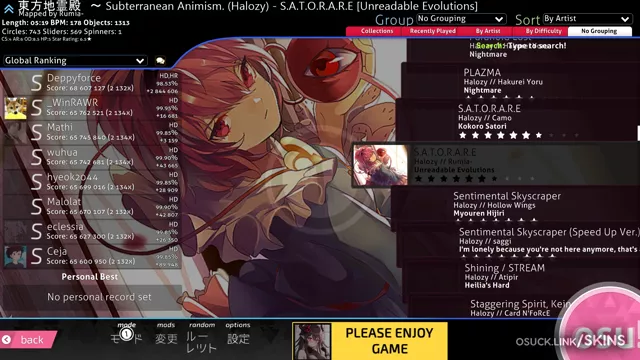This screenshot has height=360, width=640.
Task: Click Ceja's avatar thumbnail
Action: [16, 257]
